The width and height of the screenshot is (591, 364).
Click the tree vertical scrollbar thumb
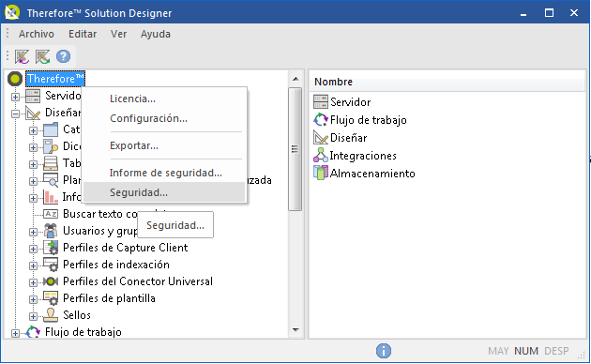tap(295, 149)
